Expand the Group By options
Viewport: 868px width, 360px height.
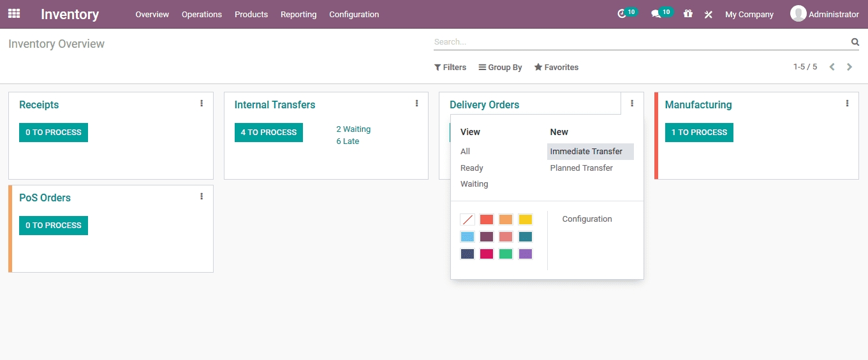(x=501, y=68)
